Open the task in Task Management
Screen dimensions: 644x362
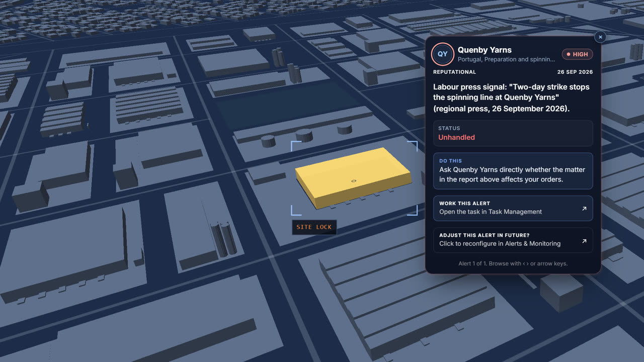[x=513, y=208]
